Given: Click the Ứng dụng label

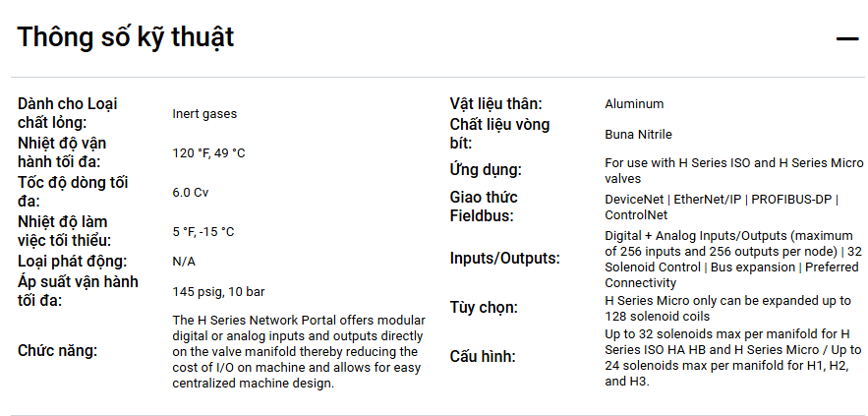Looking at the screenshot, I should coord(486,170).
